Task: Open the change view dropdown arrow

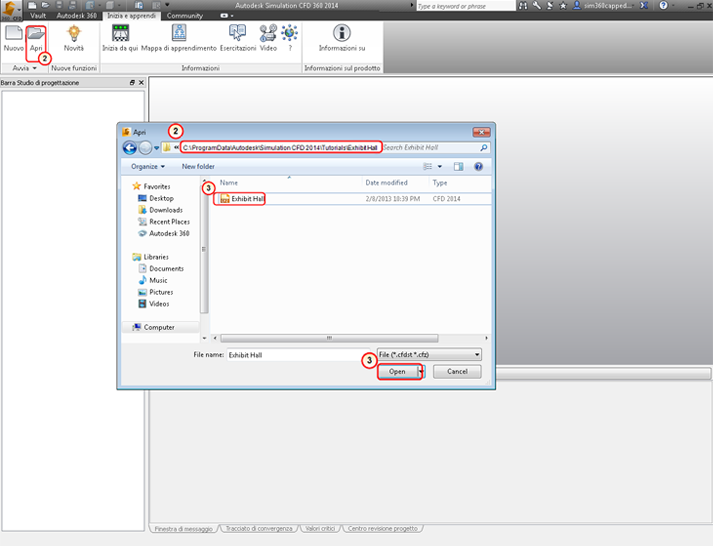Action: coord(440,167)
